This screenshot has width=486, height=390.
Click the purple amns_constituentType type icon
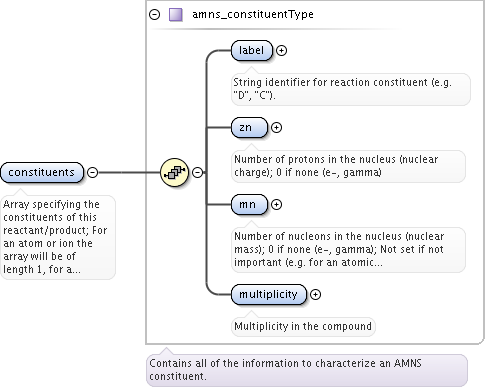click(x=175, y=15)
